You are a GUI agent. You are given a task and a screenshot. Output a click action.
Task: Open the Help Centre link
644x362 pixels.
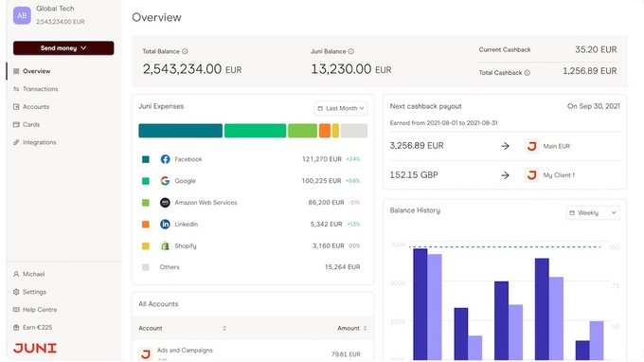pos(40,309)
